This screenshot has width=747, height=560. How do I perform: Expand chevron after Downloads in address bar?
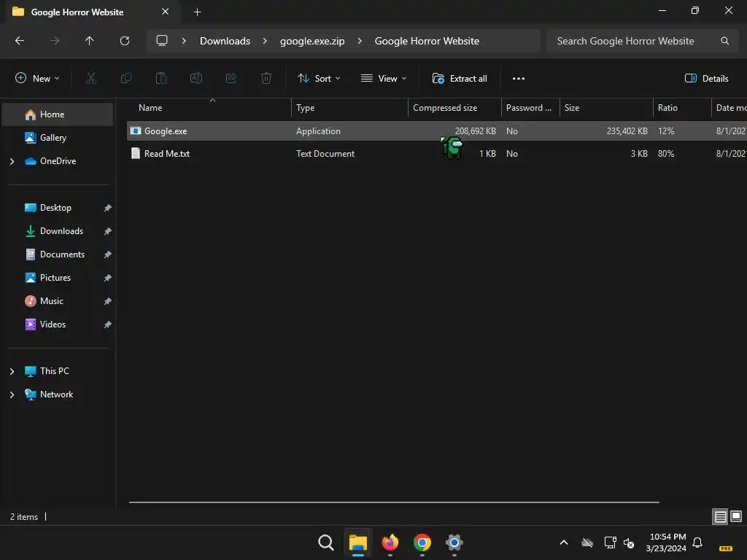[x=265, y=41]
